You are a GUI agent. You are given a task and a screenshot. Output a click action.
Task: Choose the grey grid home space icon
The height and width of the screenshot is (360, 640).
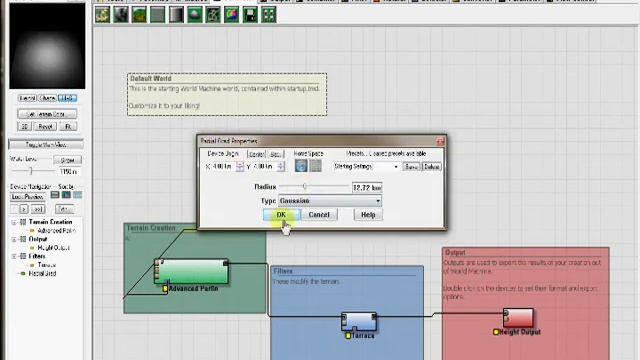coord(315,166)
